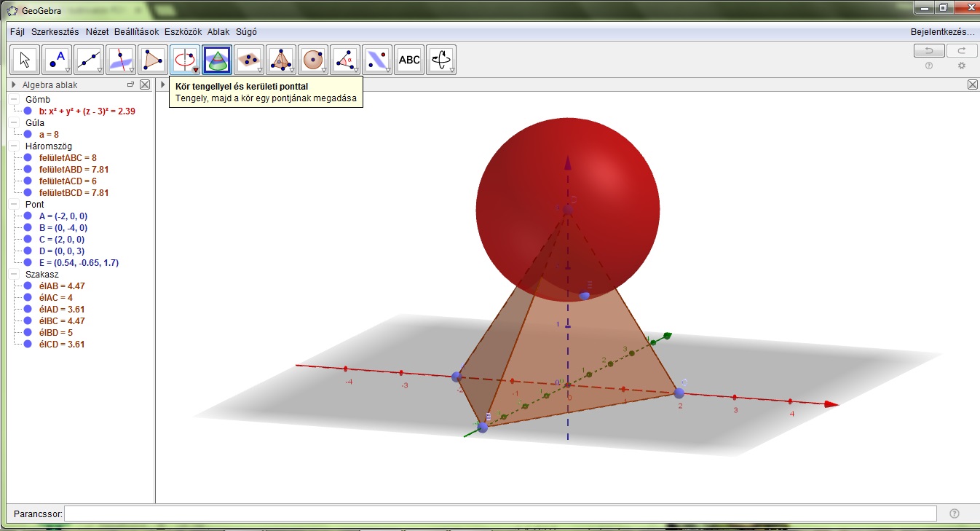Collapse the Szakasz group

15,275
